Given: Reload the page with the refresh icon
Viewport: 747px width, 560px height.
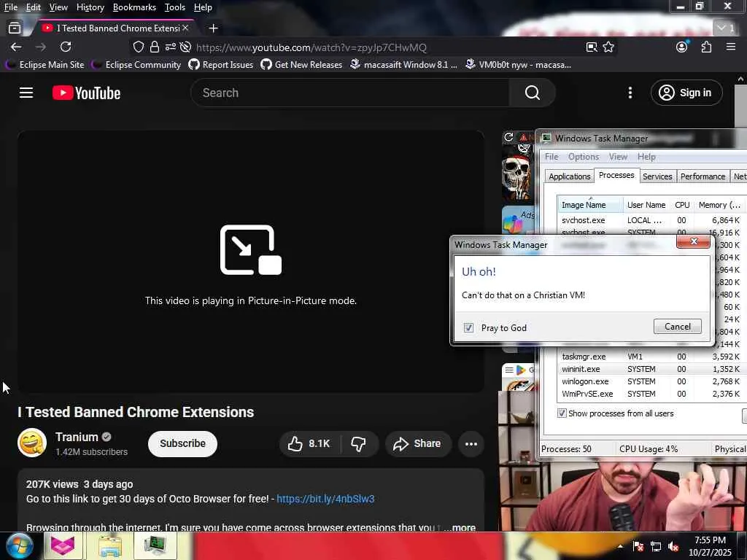Looking at the screenshot, I should [x=66, y=47].
